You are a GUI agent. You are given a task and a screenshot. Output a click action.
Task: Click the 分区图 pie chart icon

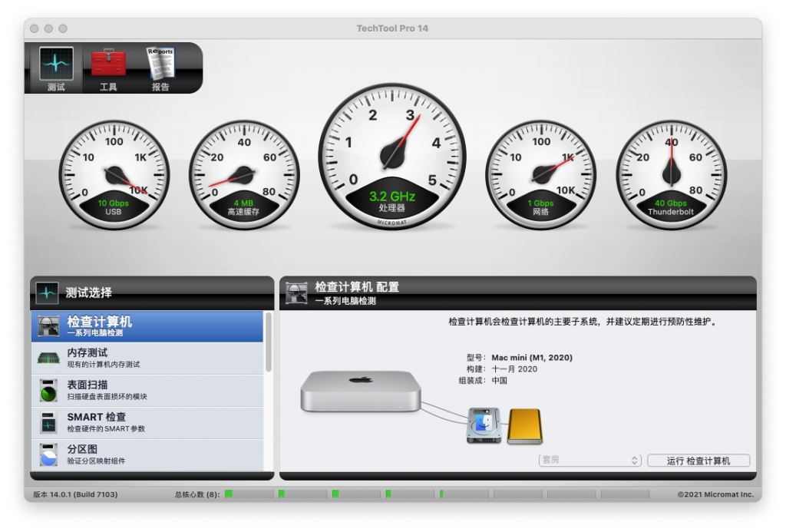point(48,454)
